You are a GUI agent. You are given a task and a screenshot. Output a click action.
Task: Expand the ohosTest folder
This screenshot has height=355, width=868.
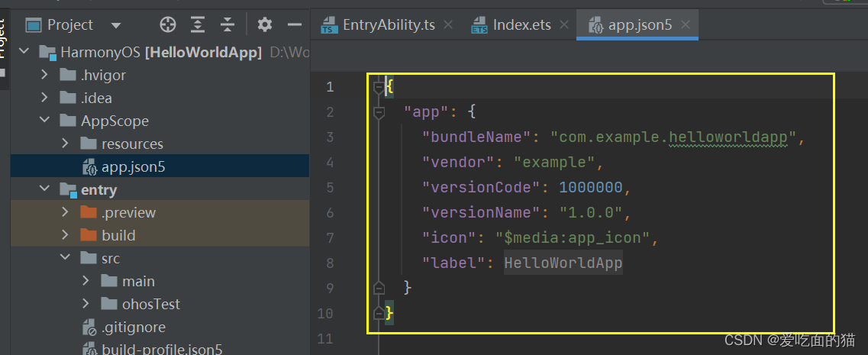(x=86, y=304)
